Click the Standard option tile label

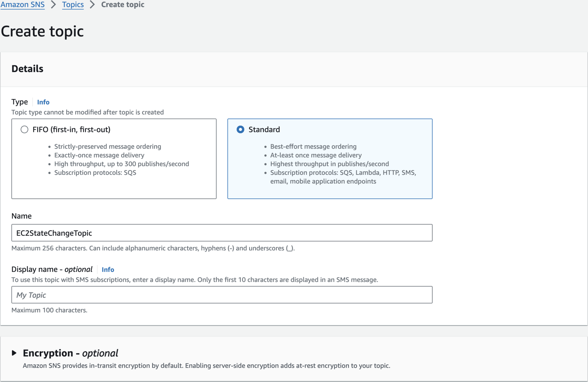(264, 130)
